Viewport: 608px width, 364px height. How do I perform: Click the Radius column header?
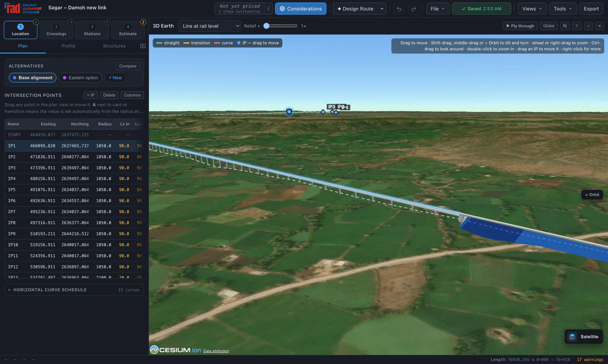coord(104,124)
